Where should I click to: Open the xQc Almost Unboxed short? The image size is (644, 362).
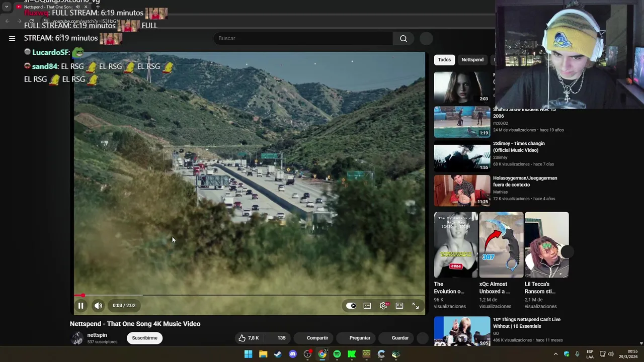point(501,245)
